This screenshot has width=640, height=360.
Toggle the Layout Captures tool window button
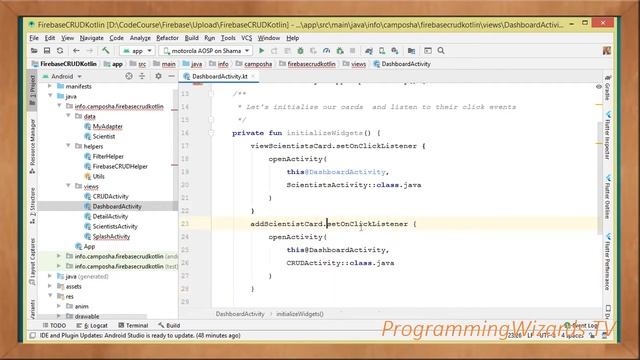33,261
